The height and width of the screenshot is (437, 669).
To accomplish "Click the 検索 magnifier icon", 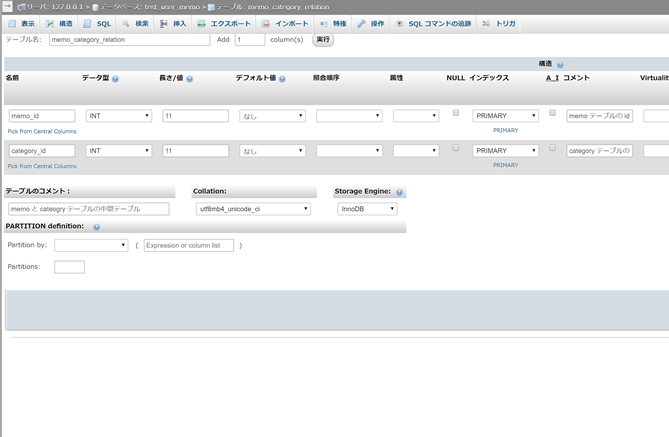I will coord(125,24).
